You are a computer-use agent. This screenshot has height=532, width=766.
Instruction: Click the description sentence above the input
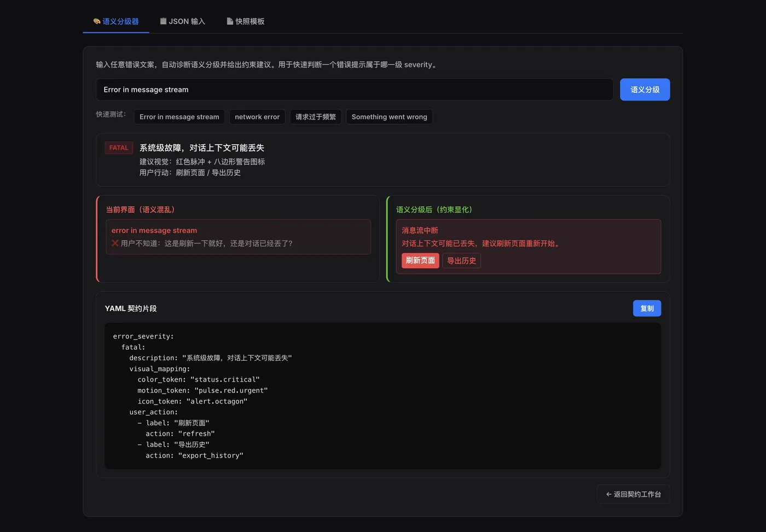pos(268,65)
